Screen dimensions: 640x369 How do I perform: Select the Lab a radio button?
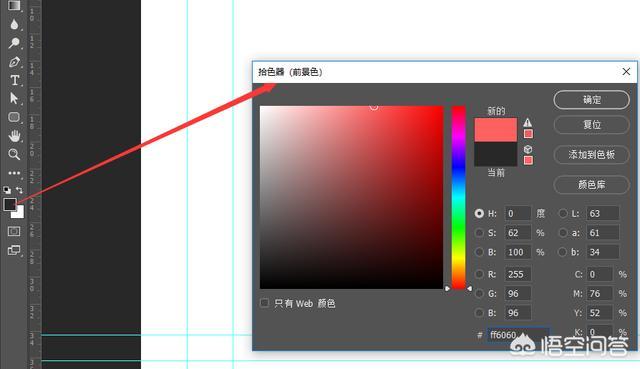563,233
